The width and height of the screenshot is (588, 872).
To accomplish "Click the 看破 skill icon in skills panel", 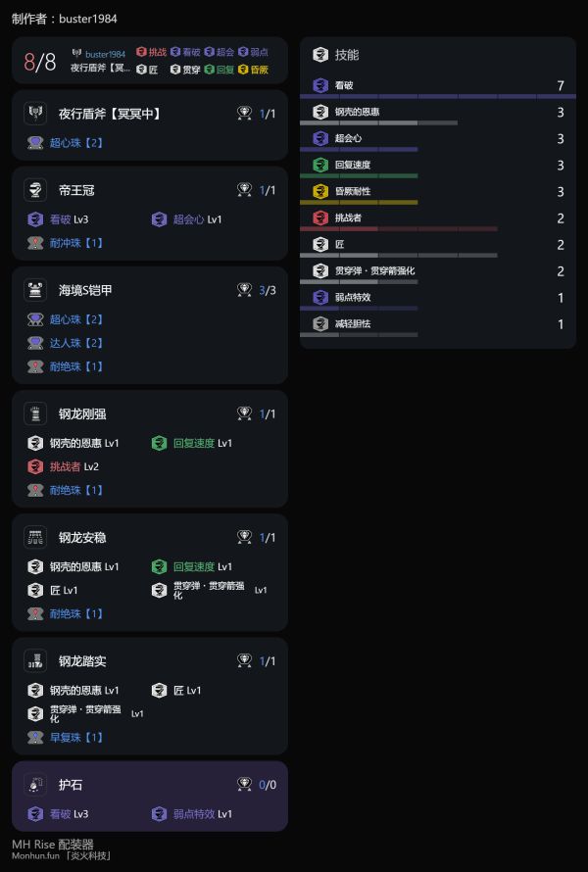I will coord(320,85).
